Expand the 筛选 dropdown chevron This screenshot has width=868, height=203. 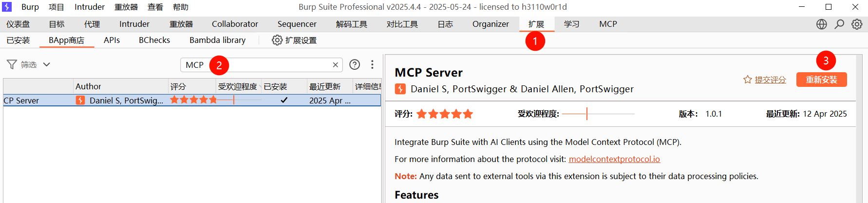pyautogui.click(x=47, y=64)
